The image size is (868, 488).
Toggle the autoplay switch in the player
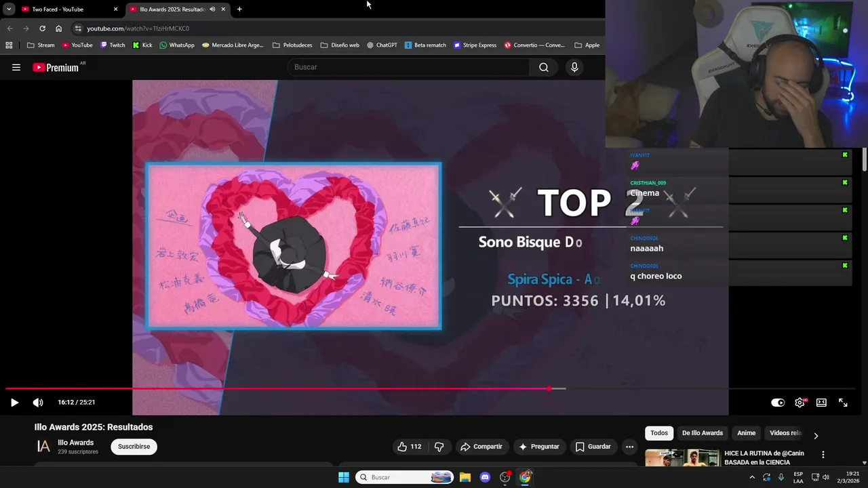pos(778,403)
